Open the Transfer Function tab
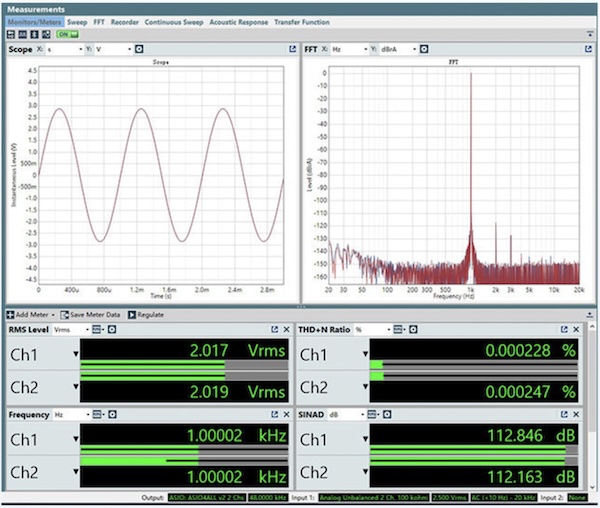 (302, 22)
